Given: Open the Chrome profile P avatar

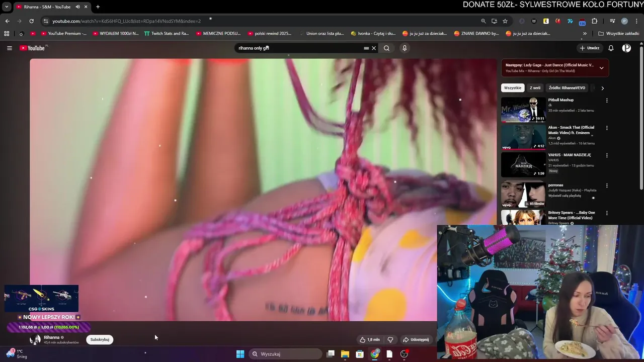Looking at the screenshot, I should point(624,21).
